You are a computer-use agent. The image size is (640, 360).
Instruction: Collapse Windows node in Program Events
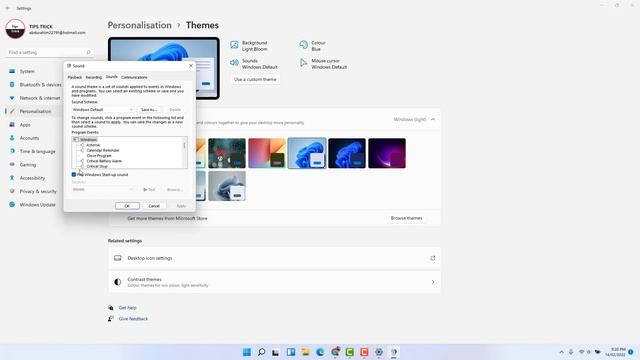tap(75, 140)
